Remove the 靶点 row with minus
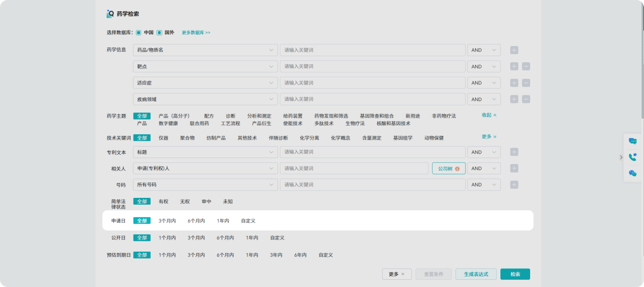Image resolution: width=644 pixels, height=287 pixels. 526,67
